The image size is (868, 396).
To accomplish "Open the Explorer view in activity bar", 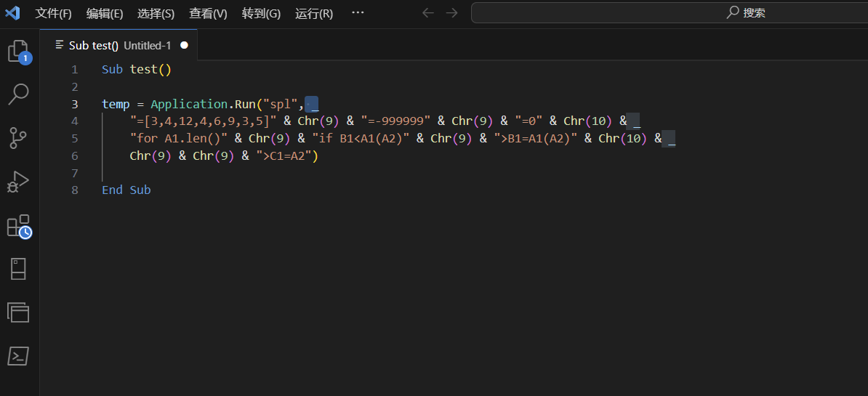I will pyautogui.click(x=19, y=51).
